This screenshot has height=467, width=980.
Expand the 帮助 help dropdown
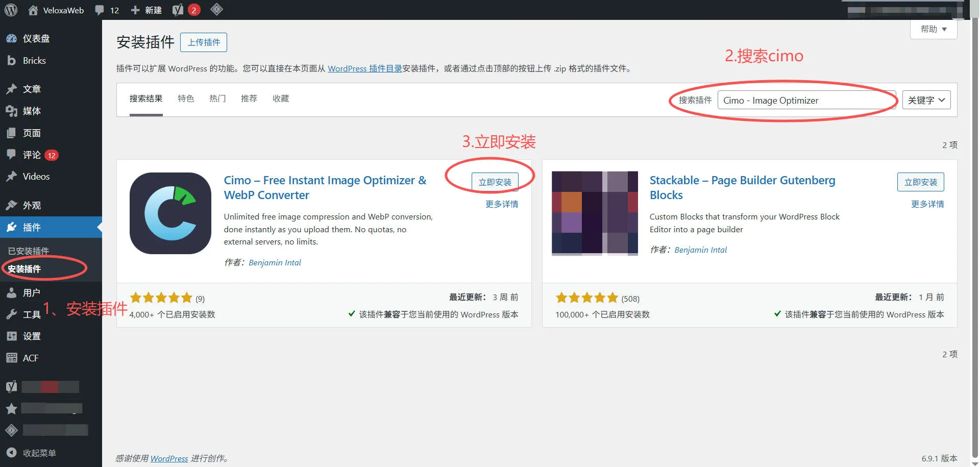click(x=933, y=29)
